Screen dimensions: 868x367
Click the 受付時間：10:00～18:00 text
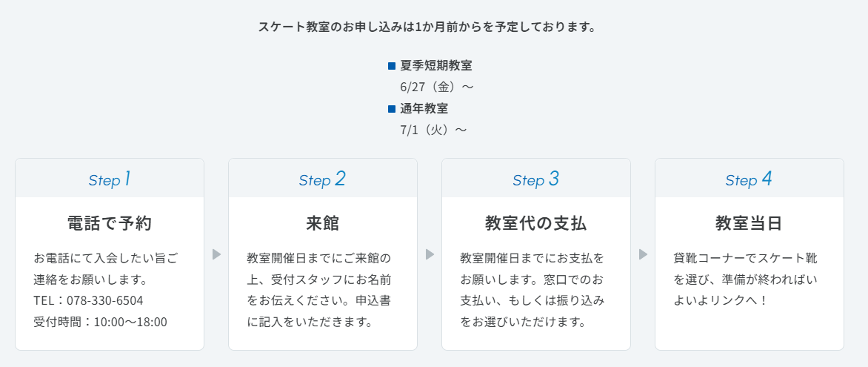(100, 322)
